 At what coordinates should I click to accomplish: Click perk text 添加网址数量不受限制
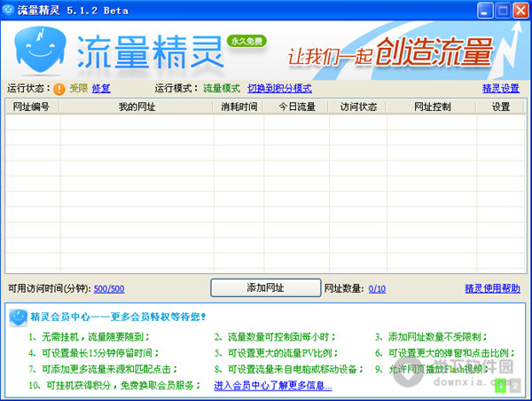coord(435,337)
